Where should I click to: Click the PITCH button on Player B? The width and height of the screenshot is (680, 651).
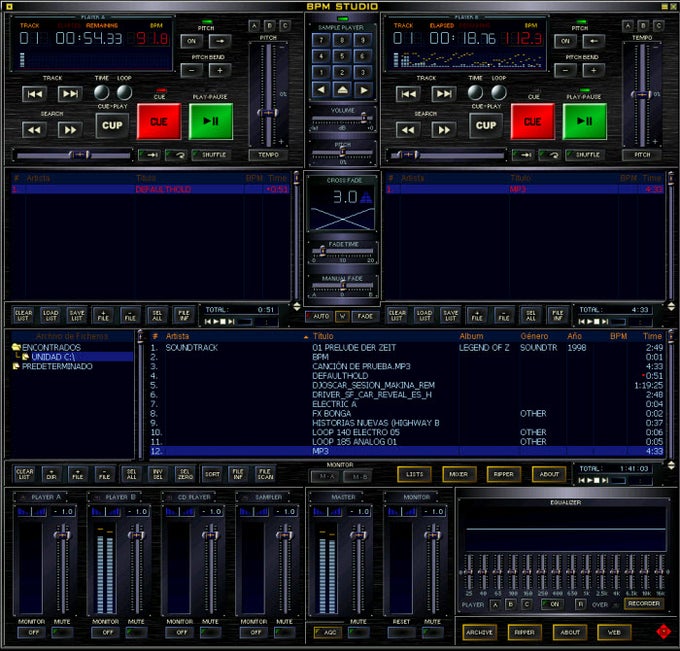[x=642, y=154]
